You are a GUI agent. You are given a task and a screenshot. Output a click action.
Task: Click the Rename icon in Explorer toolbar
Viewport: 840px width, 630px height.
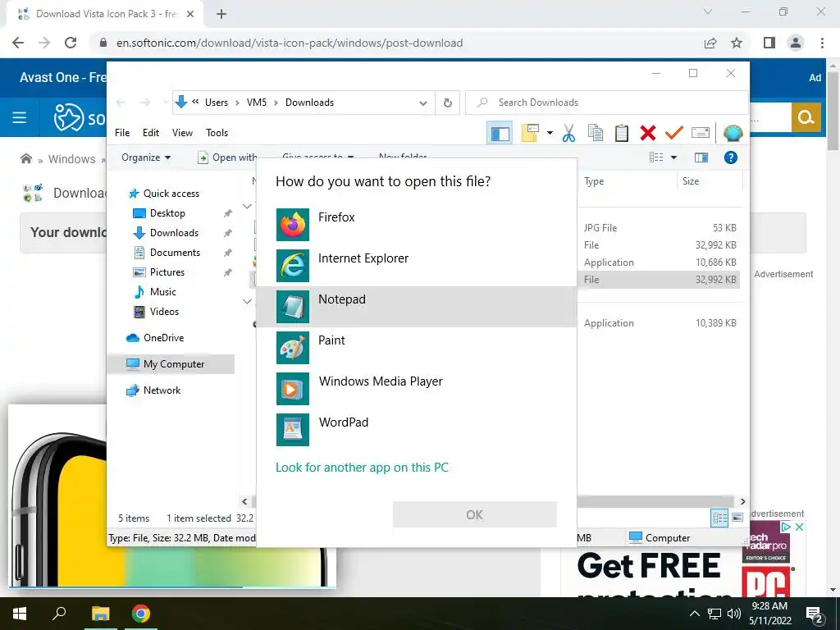click(x=701, y=132)
